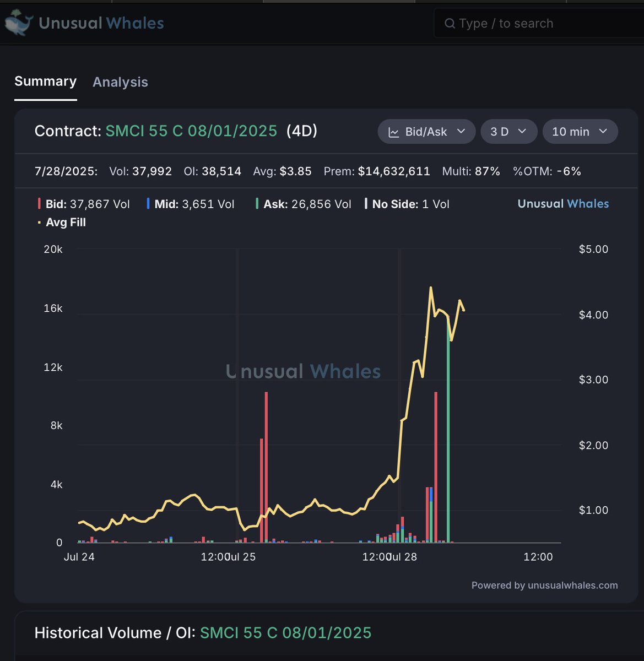Click the %OTM: -6% value
The image size is (644, 661).
click(547, 171)
